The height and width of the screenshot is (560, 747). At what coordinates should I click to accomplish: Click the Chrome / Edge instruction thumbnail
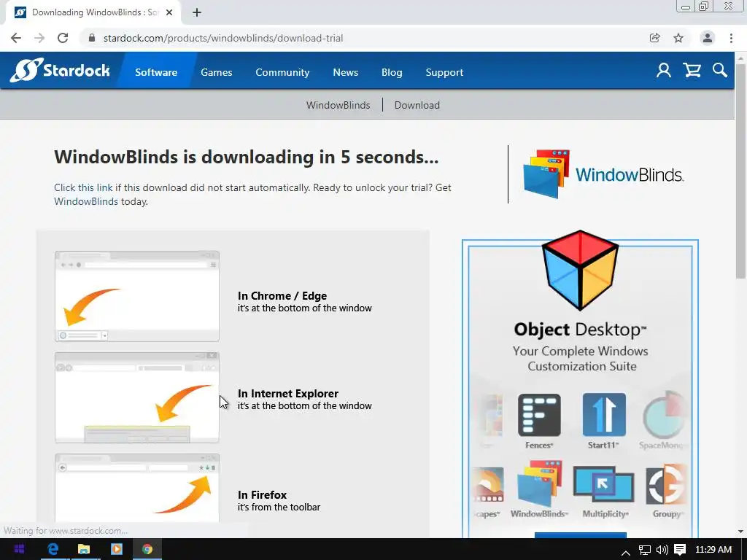click(137, 296)
